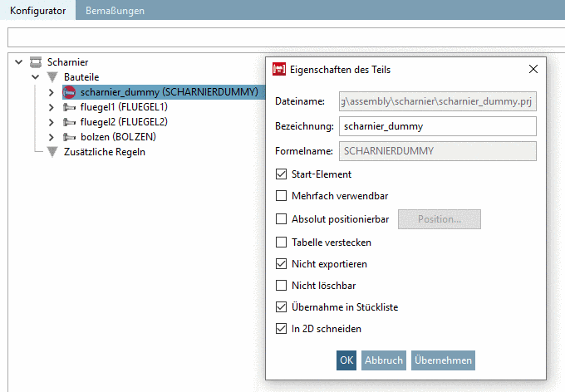Click the bolzen part icon
This screenshot has height=392, width=565.
click(70, 137)
